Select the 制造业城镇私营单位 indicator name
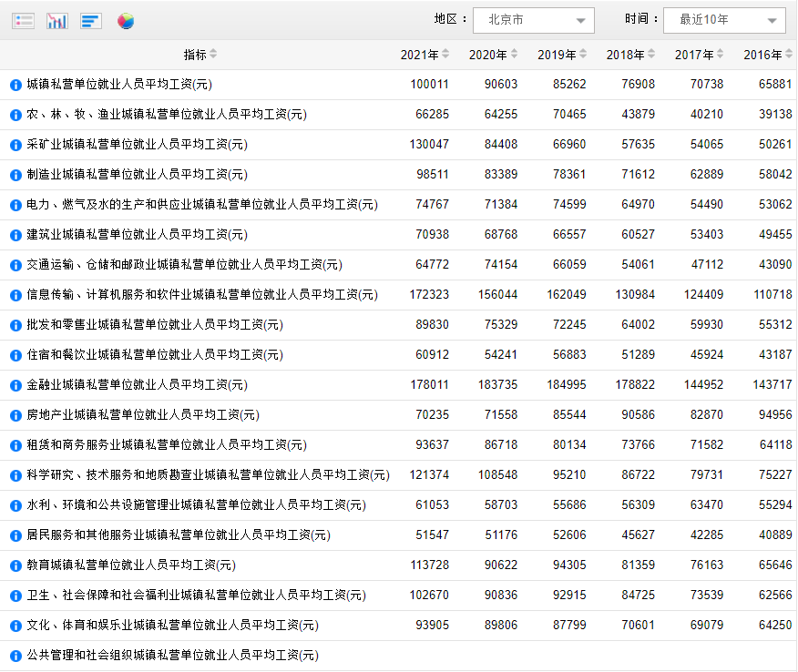798x672 pixels. [137, 175]
